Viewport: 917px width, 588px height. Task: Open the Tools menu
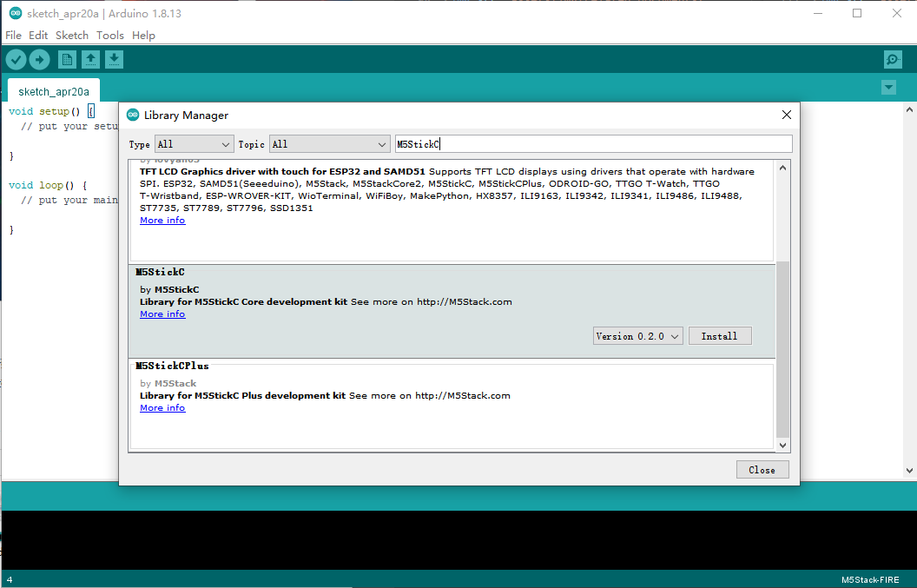110,35
